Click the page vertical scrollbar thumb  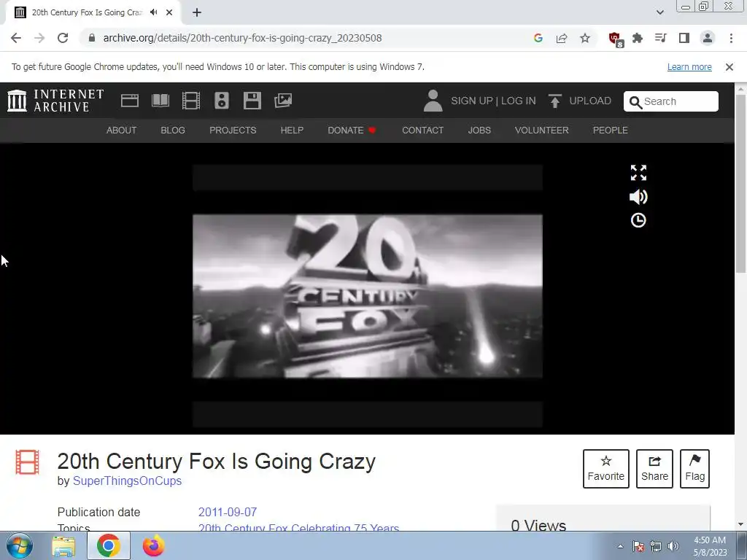pyautogui.click(x=741, y=183)
